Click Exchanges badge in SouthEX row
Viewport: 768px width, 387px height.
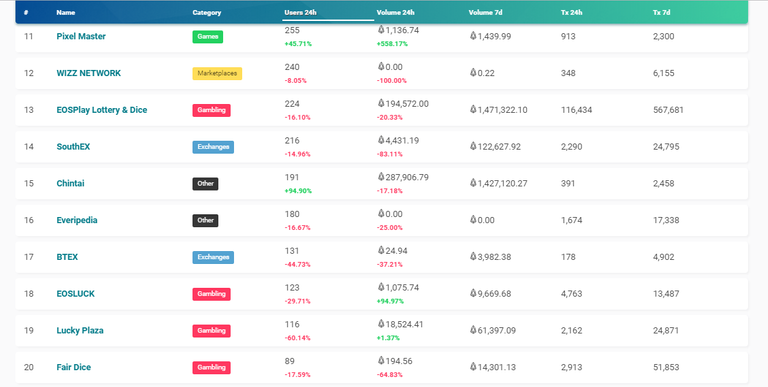[213, 147]
